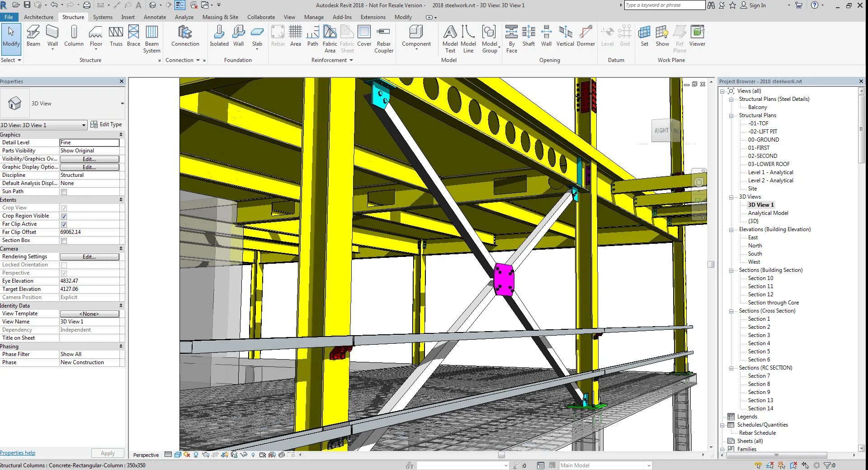Click the Project Browser horizontal scrollbar

(776, 455)
